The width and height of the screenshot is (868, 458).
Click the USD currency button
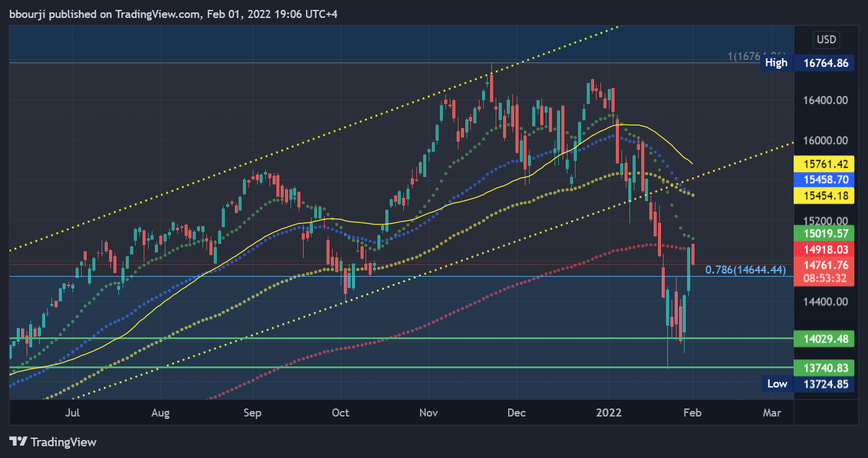826,40
